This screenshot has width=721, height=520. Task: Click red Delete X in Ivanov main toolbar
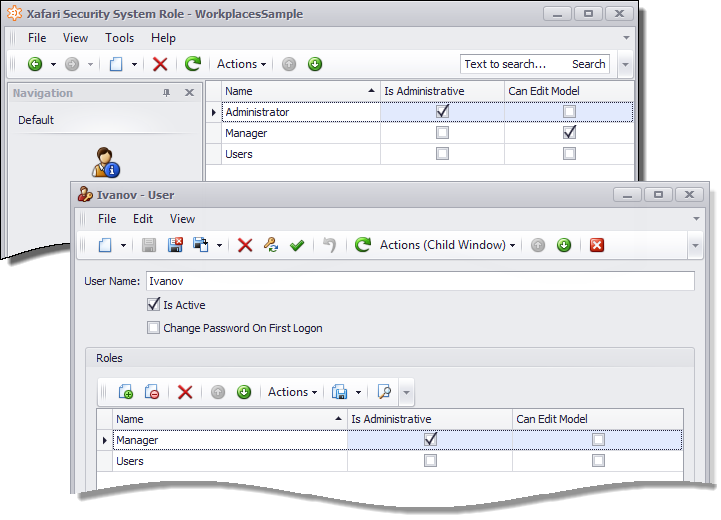click(245, 245)
